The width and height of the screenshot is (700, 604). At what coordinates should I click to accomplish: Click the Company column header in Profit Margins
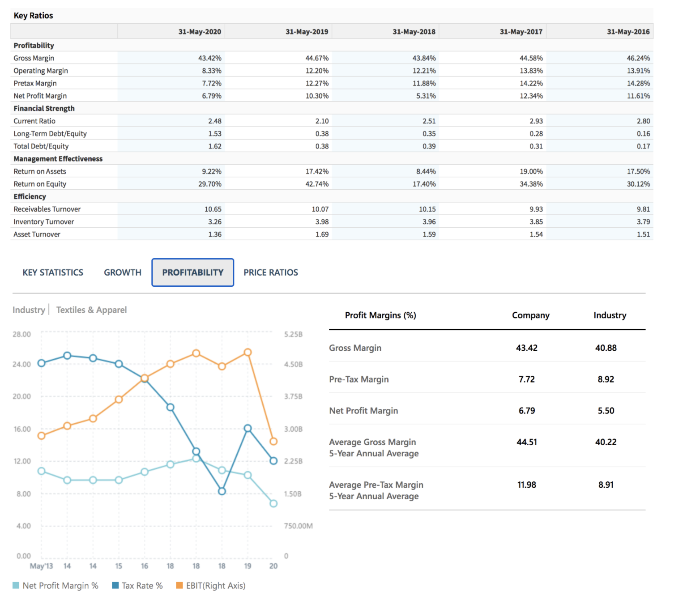[530, 315]
